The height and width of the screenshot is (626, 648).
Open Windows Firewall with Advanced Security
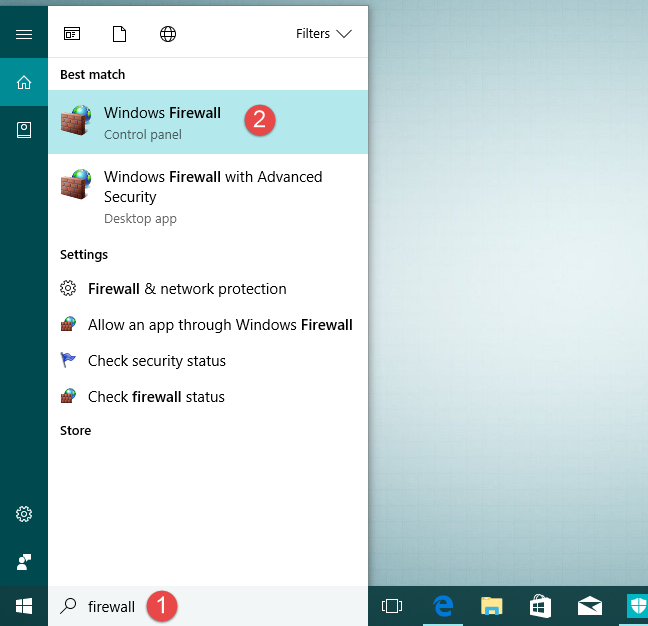pyautogui.click(x=208, y=197)
